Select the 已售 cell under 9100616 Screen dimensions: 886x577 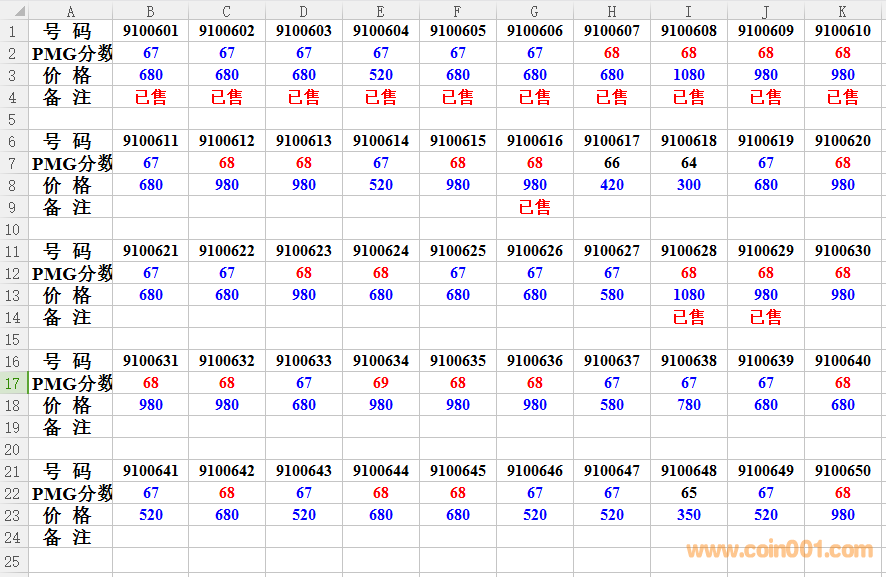535,207
